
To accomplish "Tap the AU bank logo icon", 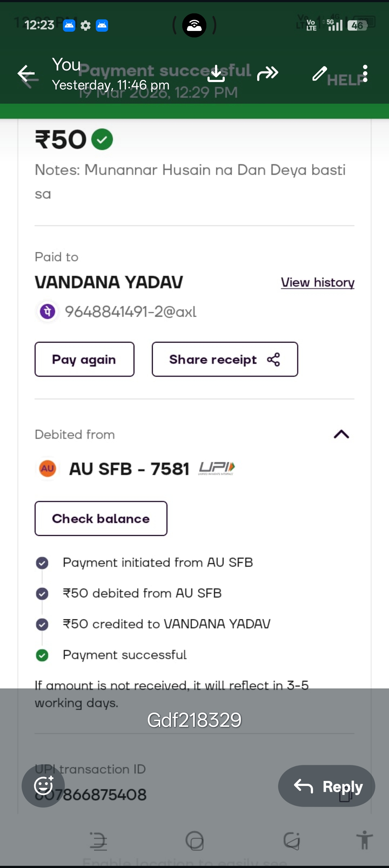I will point(48,469).
